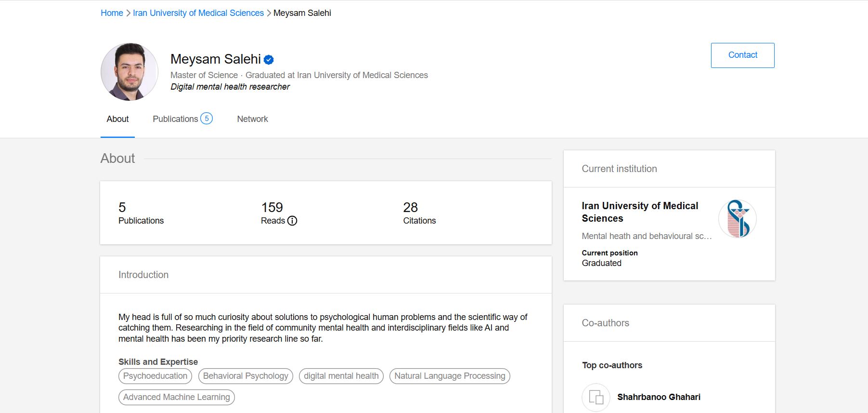The width and height of the screenshot is (868, 413).
Task: Open Meysam Salehi's profile photo
Action: (130, 72)
